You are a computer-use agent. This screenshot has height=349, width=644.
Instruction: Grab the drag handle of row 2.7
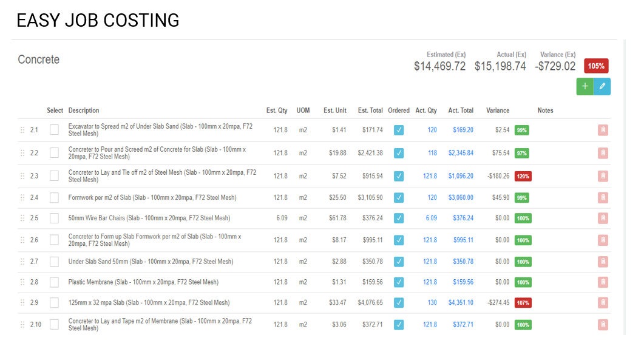click(22, 262)
